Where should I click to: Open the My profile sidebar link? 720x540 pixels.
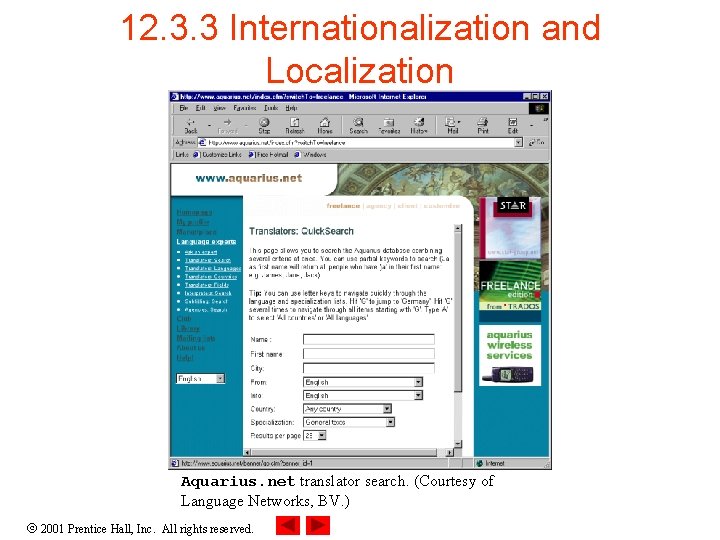click(x=193, y=222)
